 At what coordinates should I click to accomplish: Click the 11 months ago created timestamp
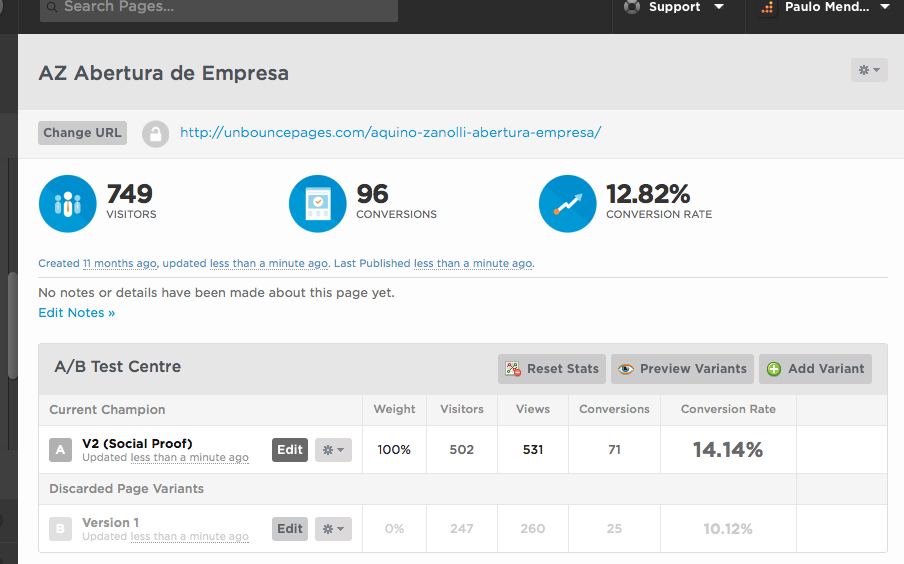click(120, 264)
